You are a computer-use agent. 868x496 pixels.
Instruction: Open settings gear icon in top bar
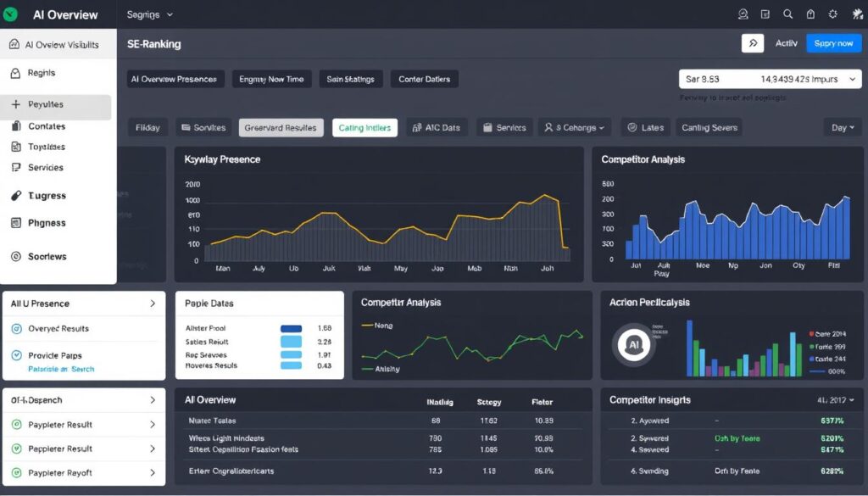point(832,14)
